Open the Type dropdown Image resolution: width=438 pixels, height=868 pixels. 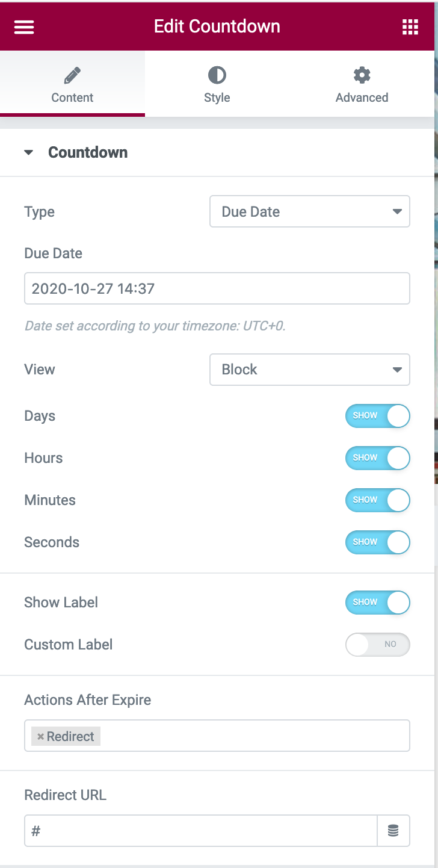pyautogui.click(x=309, y=211)
